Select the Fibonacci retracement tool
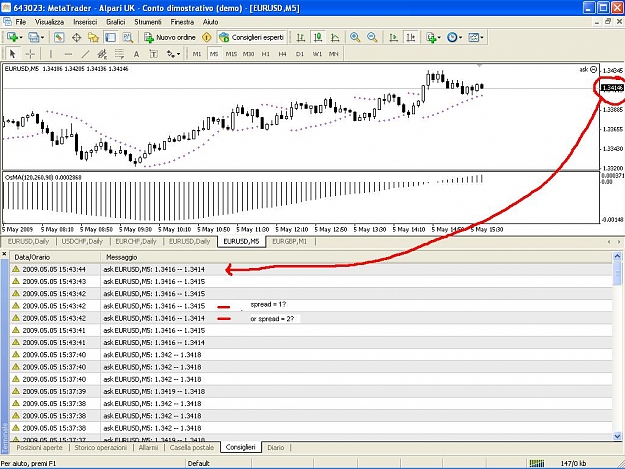The width and height of the screenshot is (625, 469). tap(119, 54)
